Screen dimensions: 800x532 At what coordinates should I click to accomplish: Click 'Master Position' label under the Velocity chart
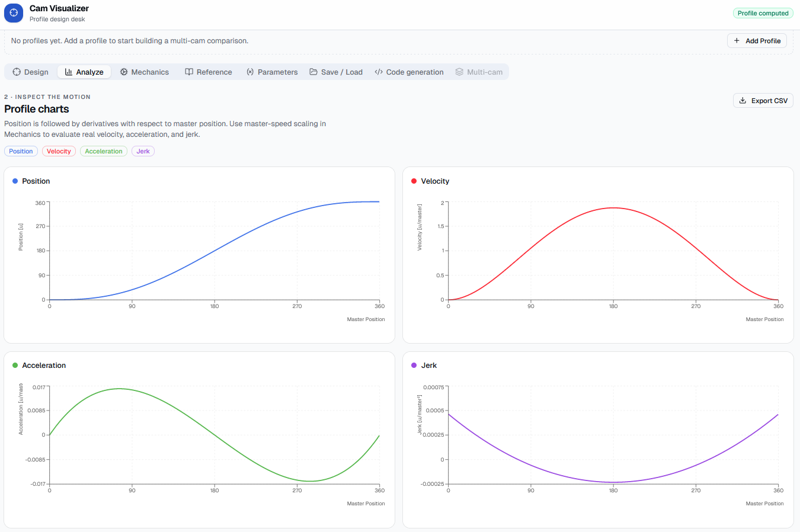[x=764, y=319]
